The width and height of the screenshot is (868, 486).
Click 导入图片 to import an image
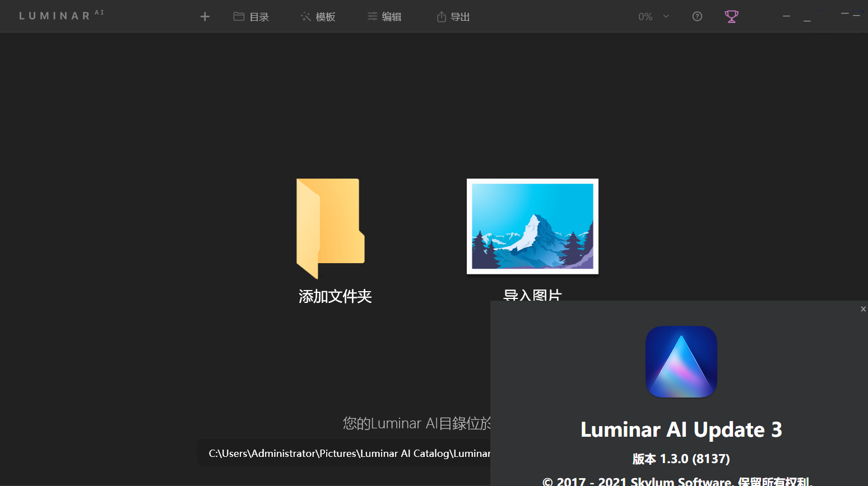pos(532,295)
